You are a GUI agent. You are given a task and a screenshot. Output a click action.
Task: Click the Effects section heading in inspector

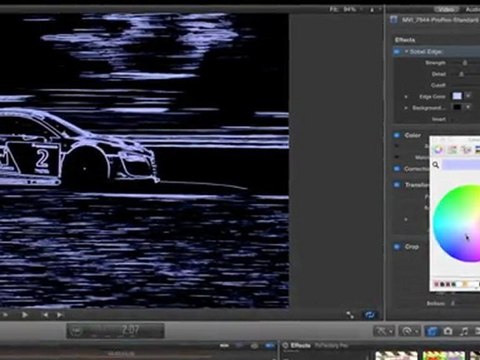tap(405, 40)
